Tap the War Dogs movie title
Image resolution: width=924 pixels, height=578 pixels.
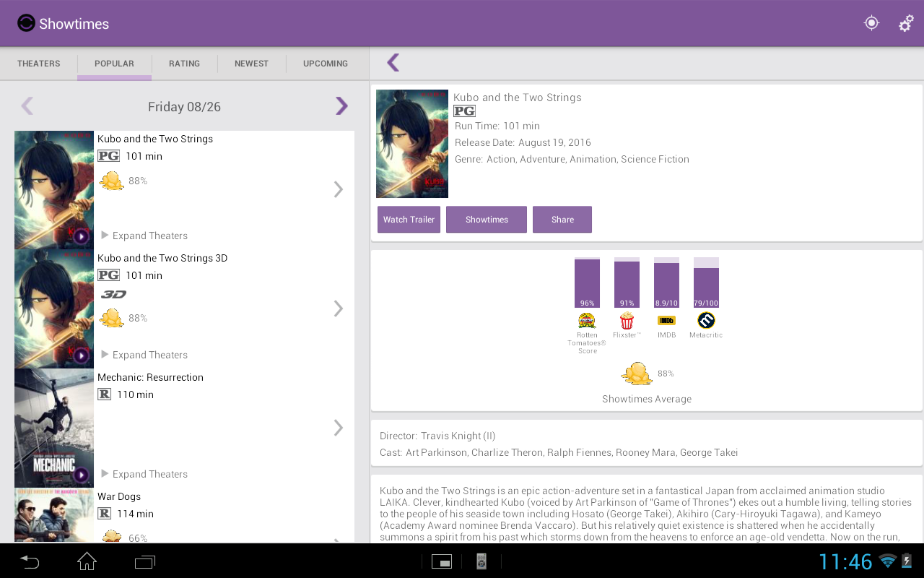pos(119,496)
